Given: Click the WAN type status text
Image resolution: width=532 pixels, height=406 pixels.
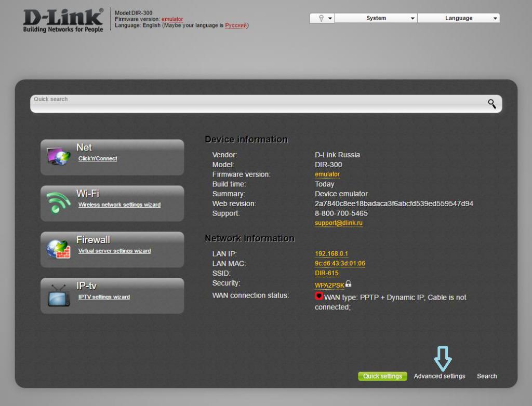Looking at the screenshot, I should [x=391, y=302].
